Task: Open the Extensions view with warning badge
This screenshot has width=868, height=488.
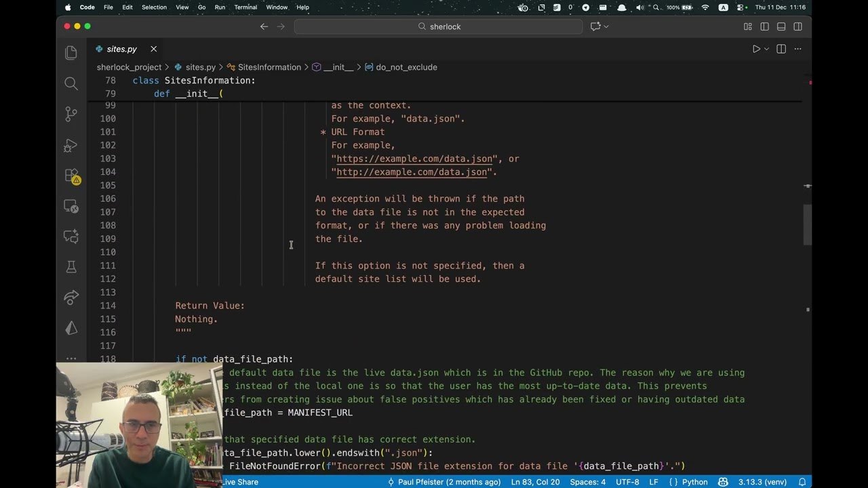Action: pos(72,176)
